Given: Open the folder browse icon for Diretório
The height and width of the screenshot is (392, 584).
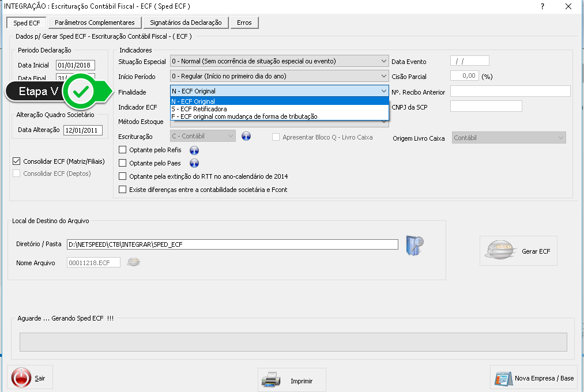Looking at the screenshot, I should (x=415, y=244).
